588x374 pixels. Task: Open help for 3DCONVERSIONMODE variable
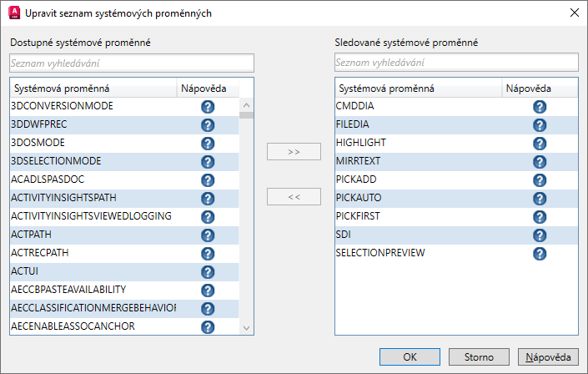click(x=208, y=107)
